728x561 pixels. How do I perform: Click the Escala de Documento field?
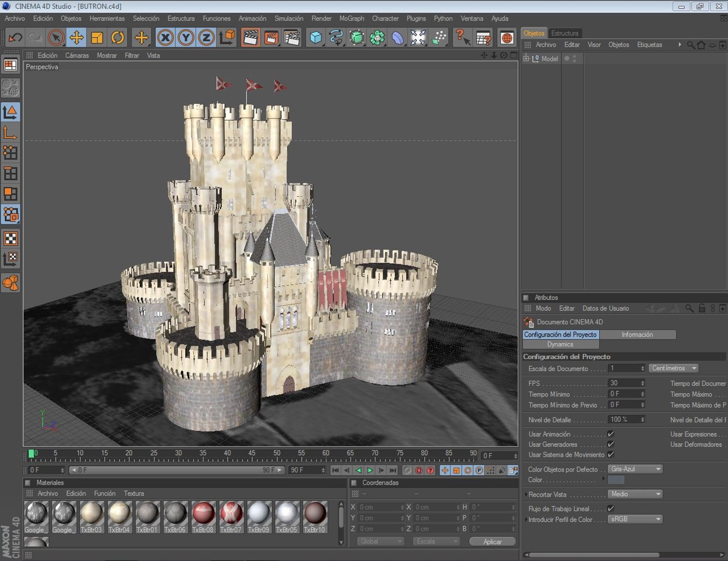coord(626,368)
